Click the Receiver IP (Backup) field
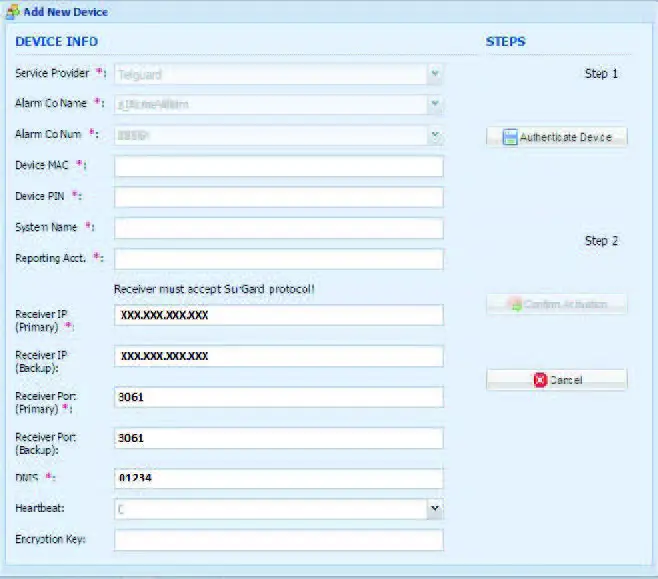 pos(279,356)
